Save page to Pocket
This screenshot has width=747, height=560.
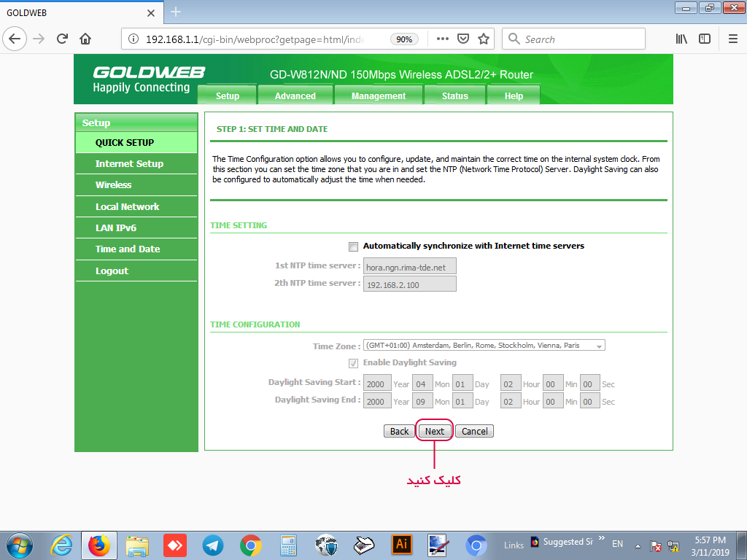463,39
